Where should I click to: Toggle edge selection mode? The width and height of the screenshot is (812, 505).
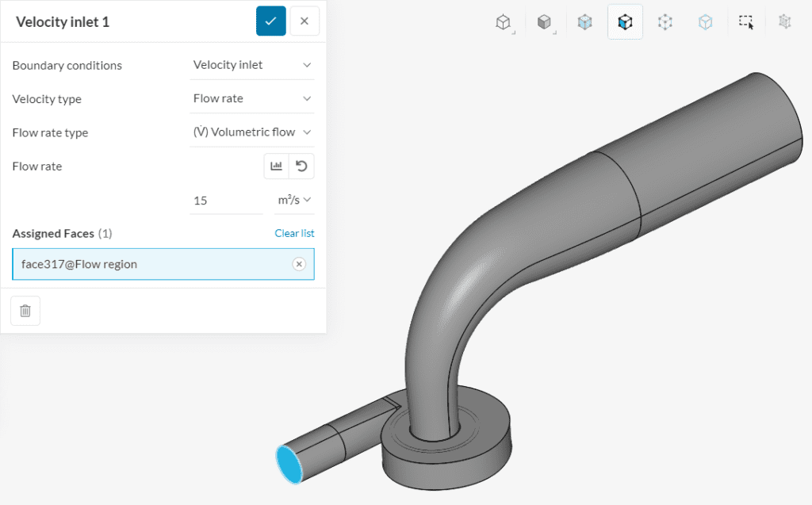(705, 21)
